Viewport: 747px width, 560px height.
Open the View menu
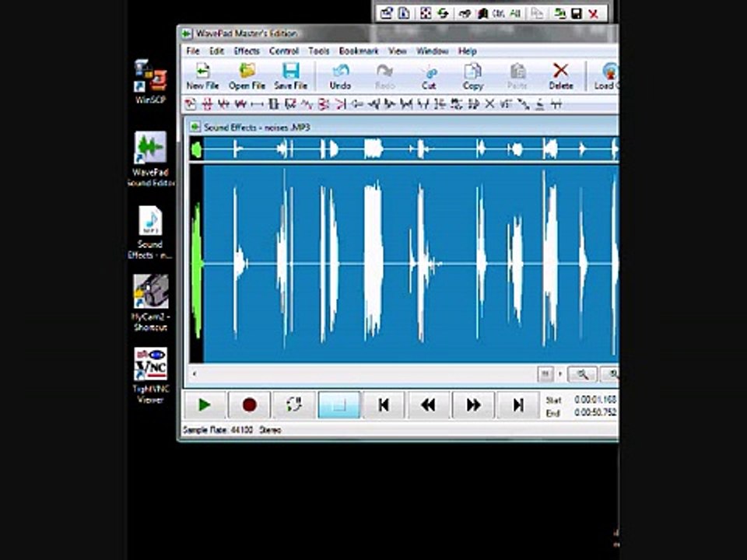tap(398, 51)
